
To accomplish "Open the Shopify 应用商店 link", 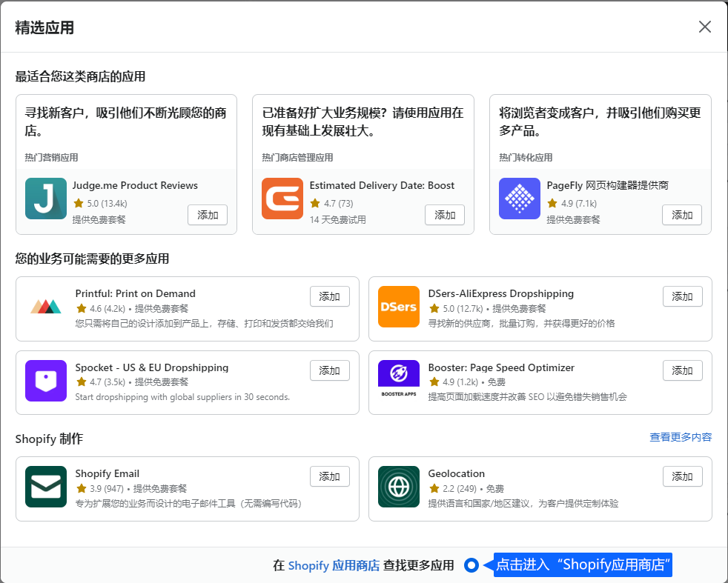I will tap(334, 565).
